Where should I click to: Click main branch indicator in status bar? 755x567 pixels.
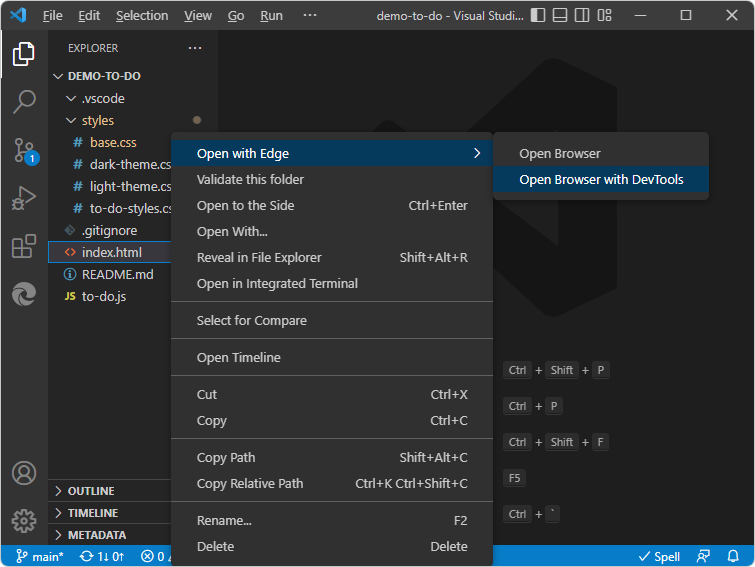click(x=39, y=556)
